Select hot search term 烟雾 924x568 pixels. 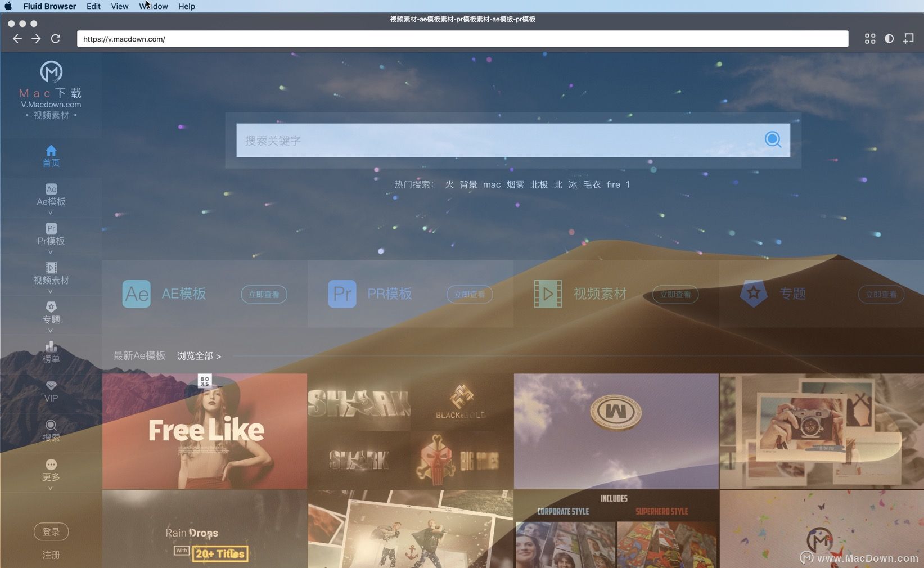[x=515, y=184]
